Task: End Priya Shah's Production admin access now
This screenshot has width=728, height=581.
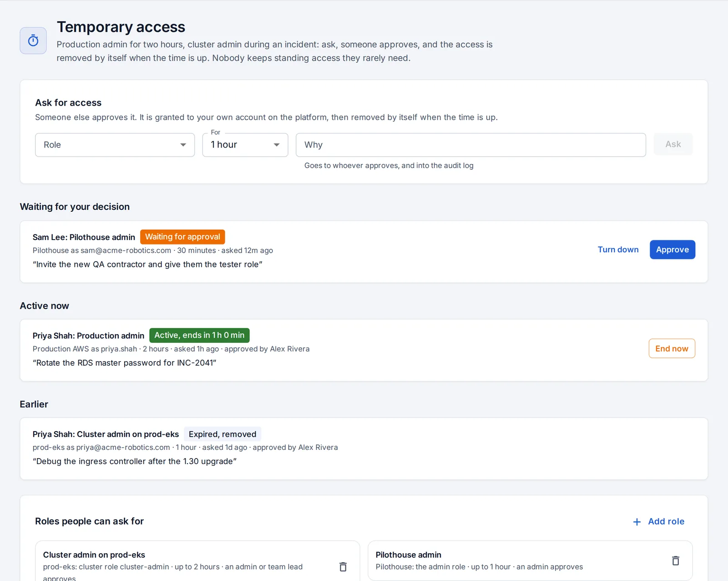Action: (x=672, y=348)
